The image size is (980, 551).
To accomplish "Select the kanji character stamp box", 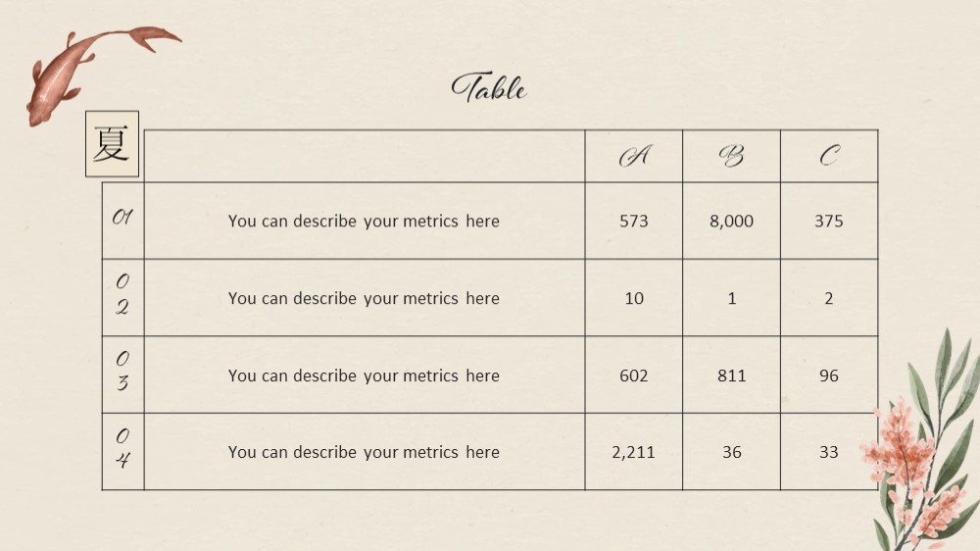I will pos(112,144).
